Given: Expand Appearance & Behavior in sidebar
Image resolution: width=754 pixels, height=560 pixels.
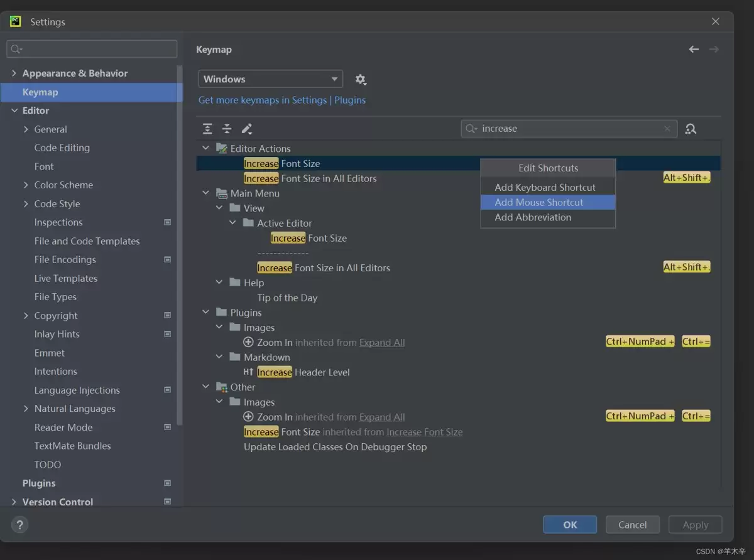Looking at the screenshot, I should (14, 73).
